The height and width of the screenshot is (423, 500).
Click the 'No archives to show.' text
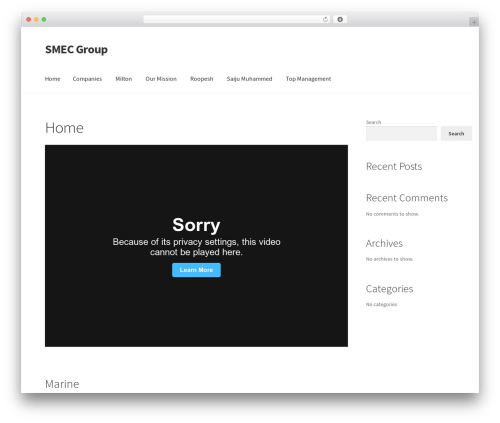[389, 259]
